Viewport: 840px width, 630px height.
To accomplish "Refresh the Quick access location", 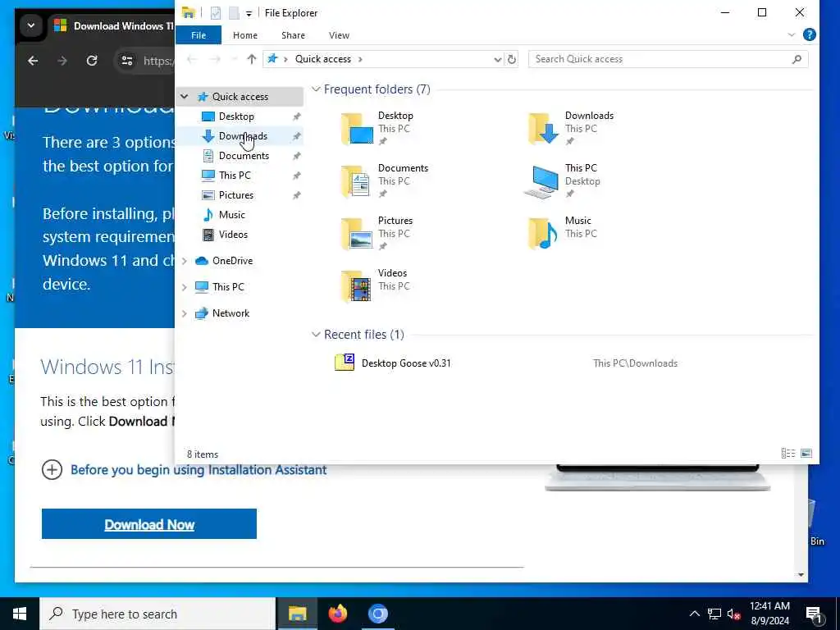I will [x=512, y=59].
